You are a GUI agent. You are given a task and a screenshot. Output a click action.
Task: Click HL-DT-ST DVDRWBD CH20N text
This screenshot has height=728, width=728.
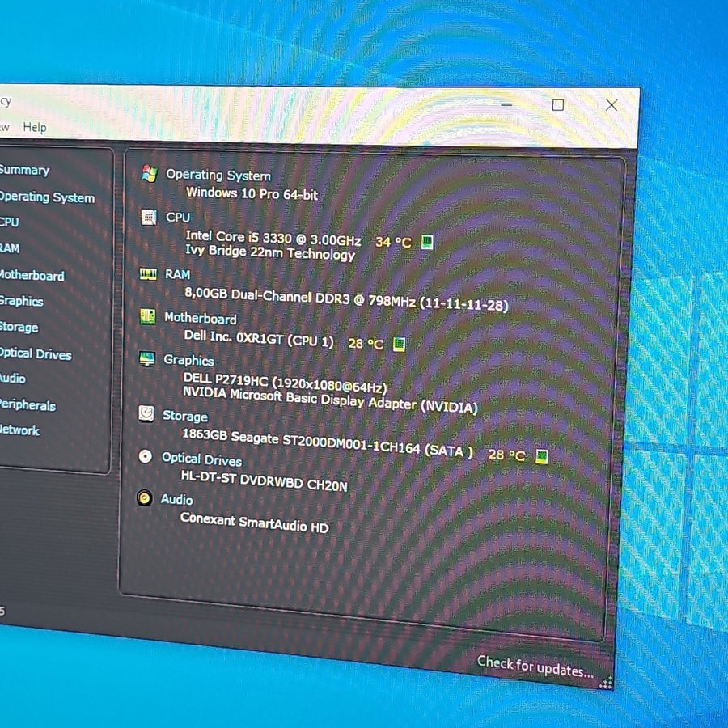click(264, 480)
